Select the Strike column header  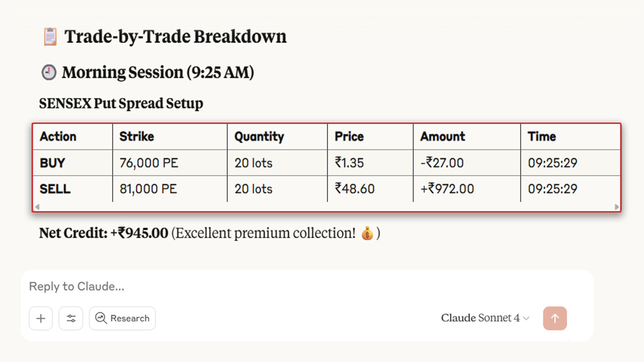click(137, 137)
